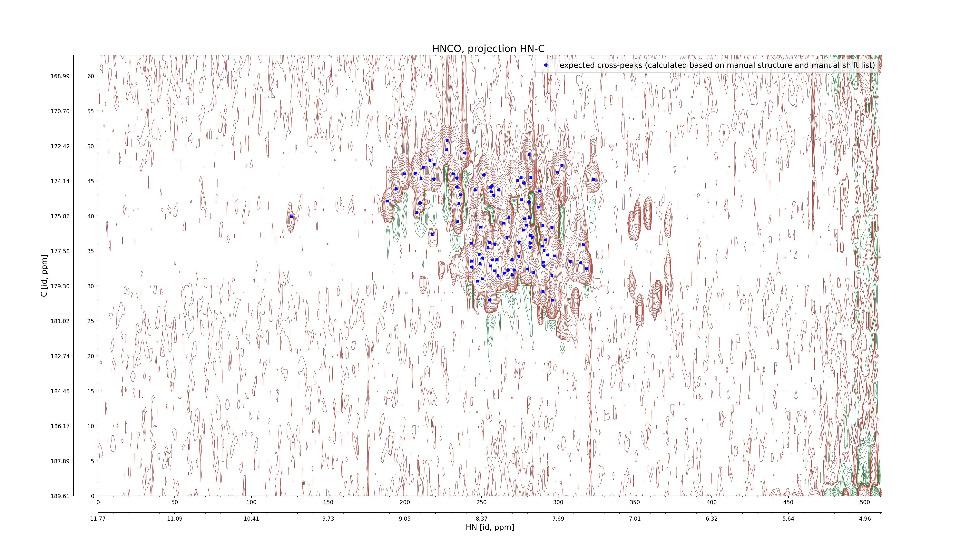The width and height of the screenshot is (980, 551).
Task: Click the x-axis ppm value 4.96
Action: (x=865, y=519)
